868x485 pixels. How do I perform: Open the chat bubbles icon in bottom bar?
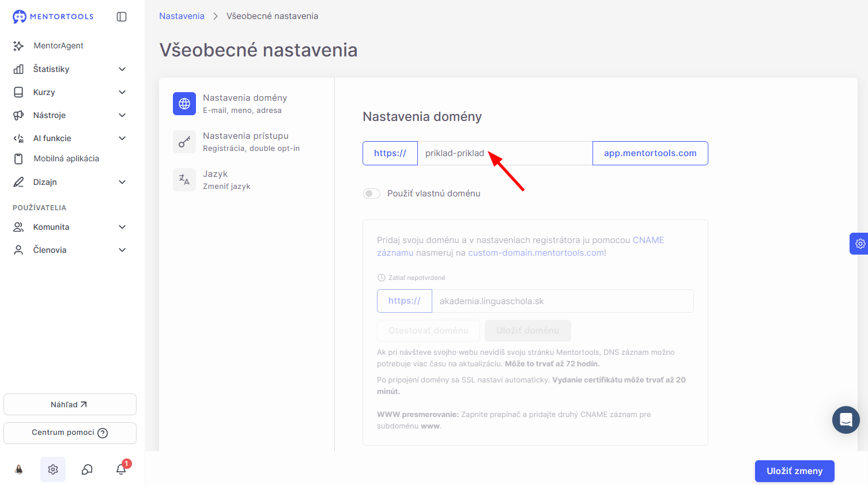87,469
